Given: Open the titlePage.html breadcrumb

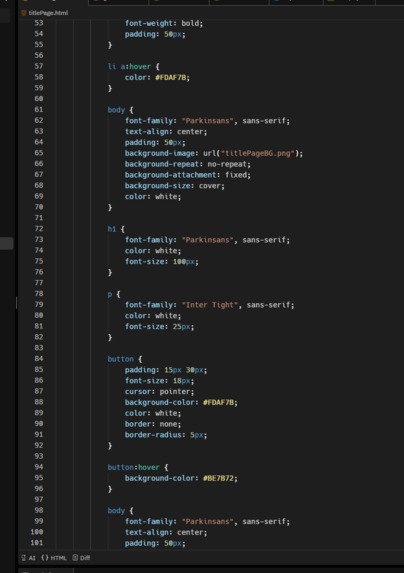Looking at the screenshot, I should 48,13.
